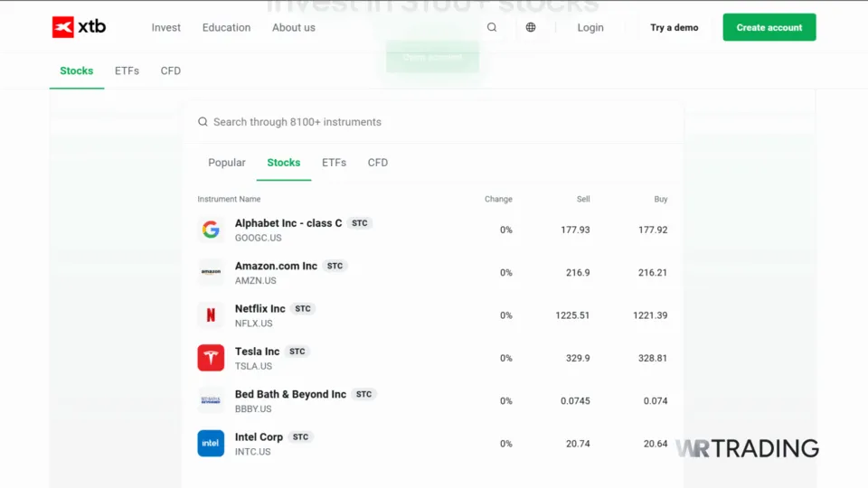Switch to the Popular instruments tab

point(227,163)
